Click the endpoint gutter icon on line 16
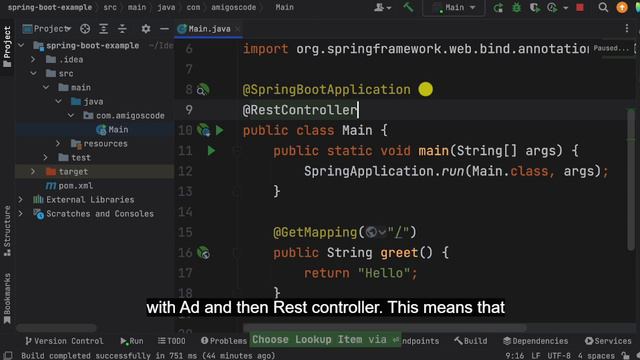 pos(203,253)
